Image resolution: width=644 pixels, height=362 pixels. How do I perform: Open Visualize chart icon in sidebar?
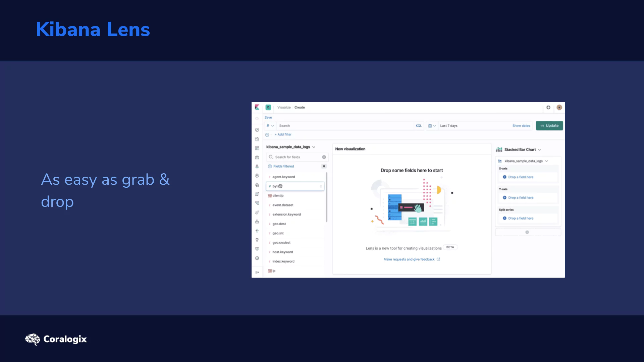pos(257,139)
